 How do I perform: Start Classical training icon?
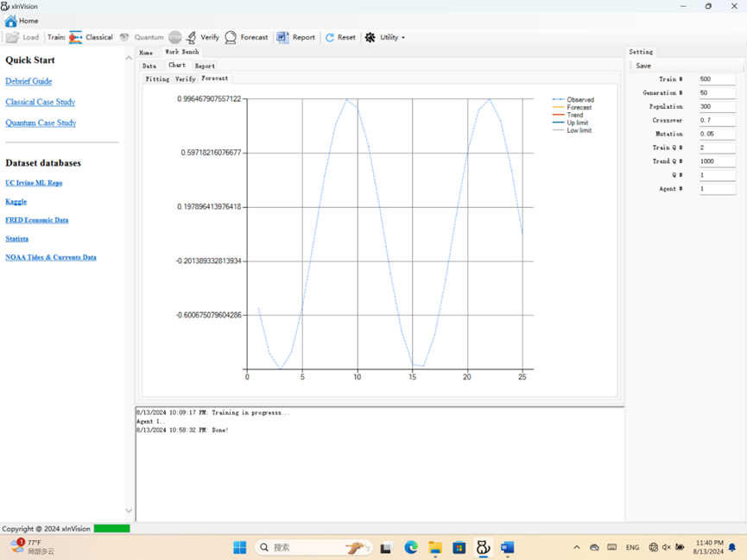click(x=75, y=37)
